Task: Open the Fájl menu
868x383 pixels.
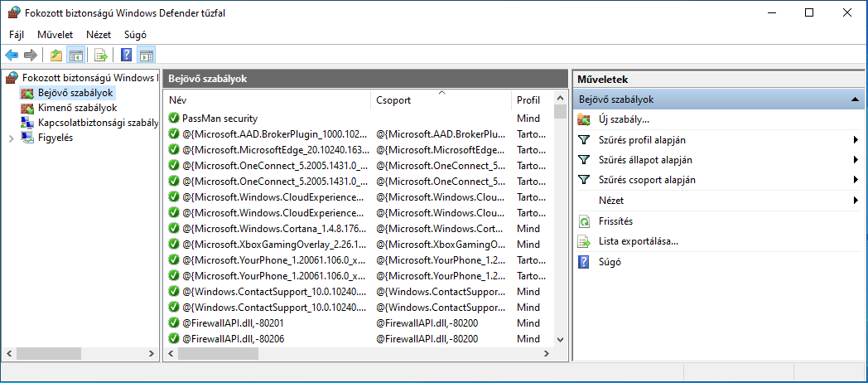Action: pyautogui.click(x=17, y=34)
